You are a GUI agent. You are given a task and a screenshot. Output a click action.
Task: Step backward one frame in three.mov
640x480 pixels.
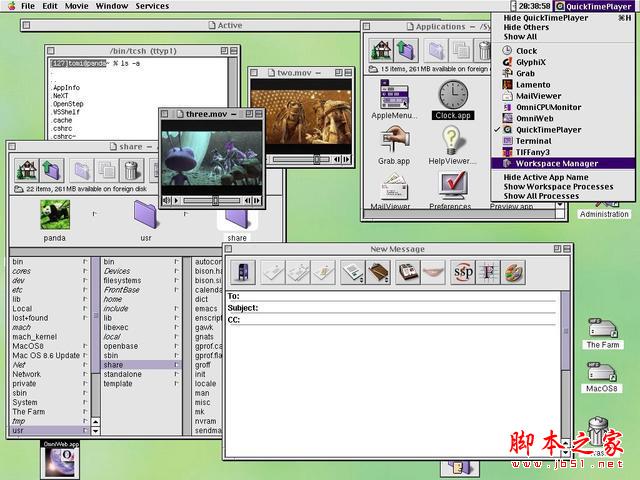pyautogui.click(x=247, y=200)
